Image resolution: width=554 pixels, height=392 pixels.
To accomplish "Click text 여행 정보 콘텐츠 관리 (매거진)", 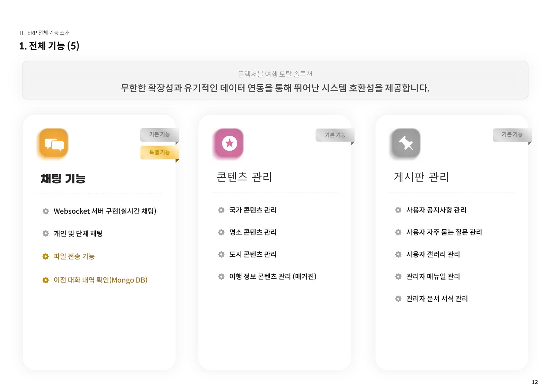I will (273, 276).
